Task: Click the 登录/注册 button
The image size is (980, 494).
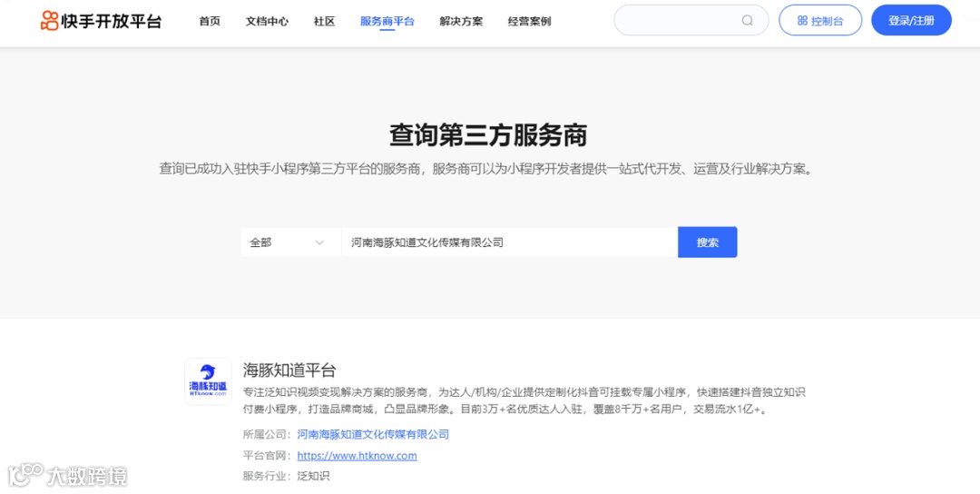Action: click(x=911, y=21)
